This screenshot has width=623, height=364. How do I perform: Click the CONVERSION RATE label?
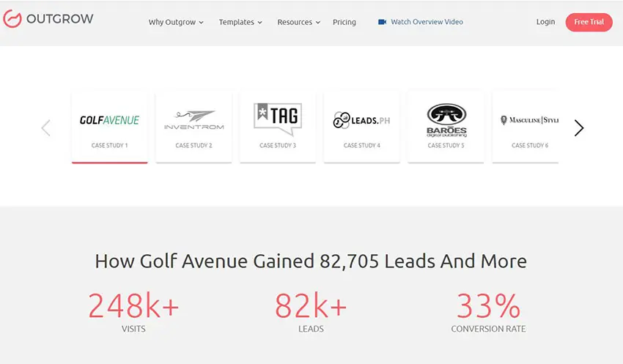488,329
